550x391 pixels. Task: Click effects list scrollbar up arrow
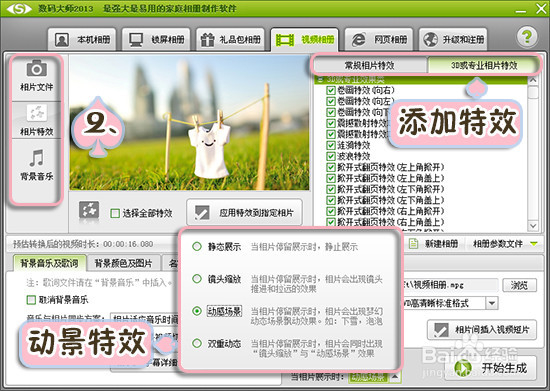point(533,80)
